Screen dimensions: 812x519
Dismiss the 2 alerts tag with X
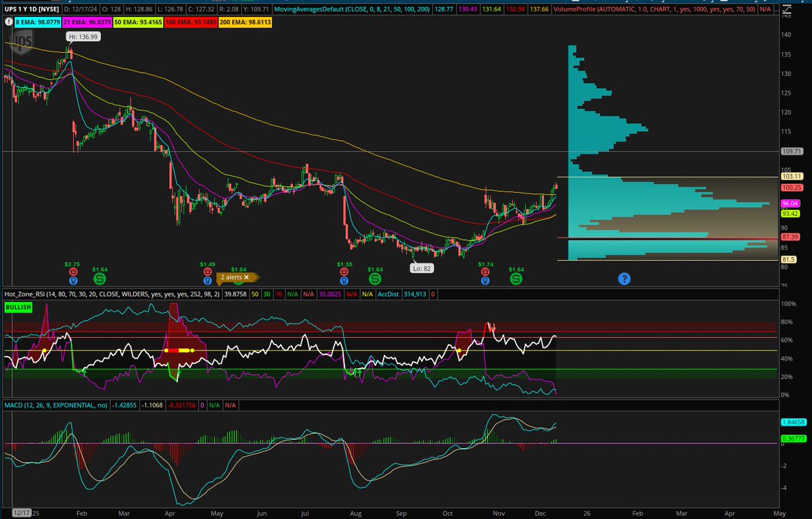pos(247,277)
